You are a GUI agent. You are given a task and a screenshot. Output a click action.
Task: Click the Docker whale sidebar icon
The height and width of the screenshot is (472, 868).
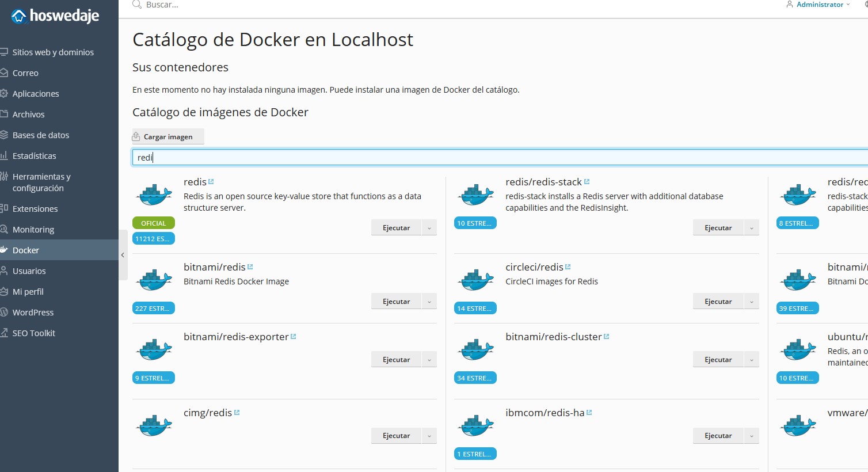coord(3,250)
